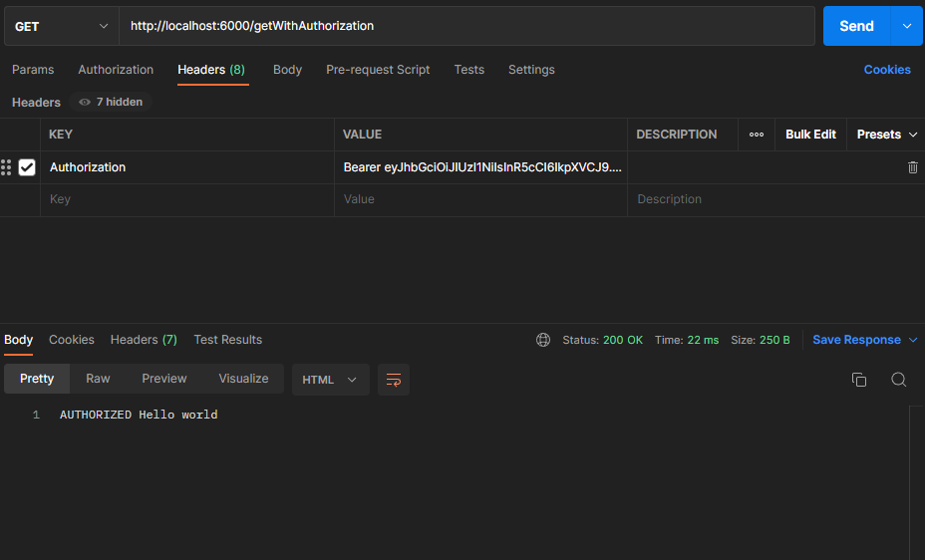The image size is (925, 560).
Task: Open the Cookies link
Action: pos(887,70)
